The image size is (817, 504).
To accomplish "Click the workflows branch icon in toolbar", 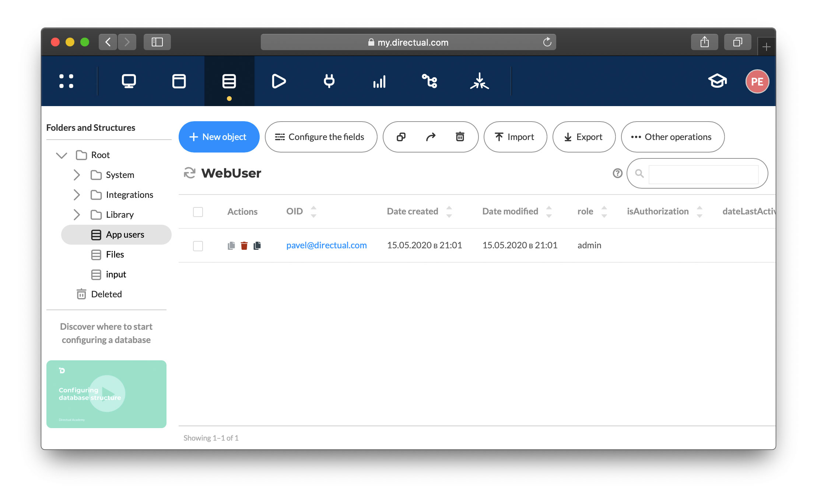I will click(x=430, y=82).
